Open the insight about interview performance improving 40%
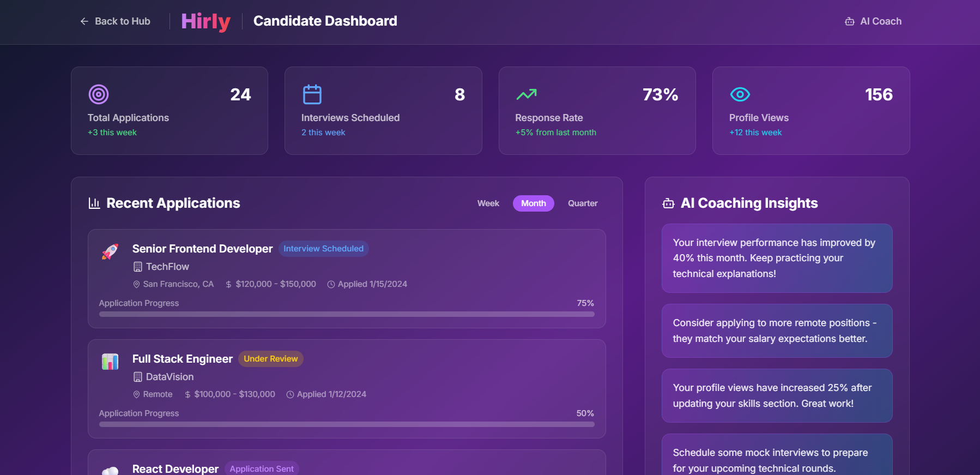The height and width of the screenshot is (475, 980). [x=777, y=258]
